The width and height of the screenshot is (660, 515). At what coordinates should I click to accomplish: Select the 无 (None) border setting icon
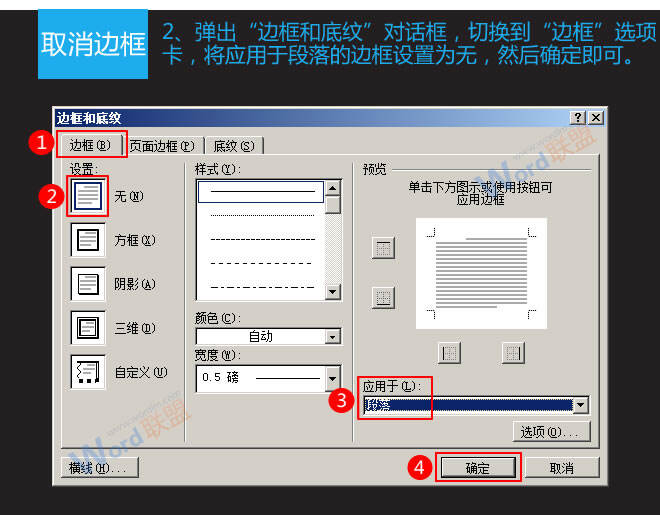click(88, 196)
